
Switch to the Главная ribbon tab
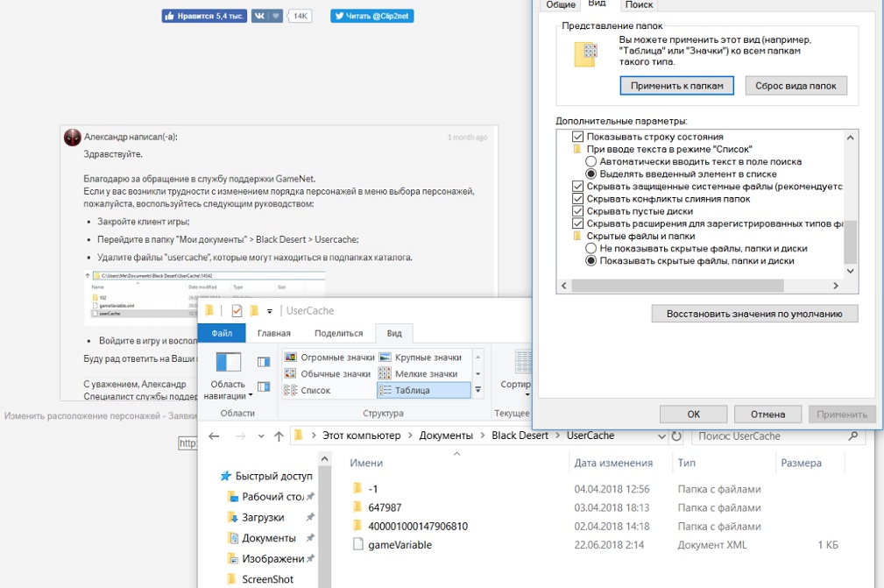point(274,333)
